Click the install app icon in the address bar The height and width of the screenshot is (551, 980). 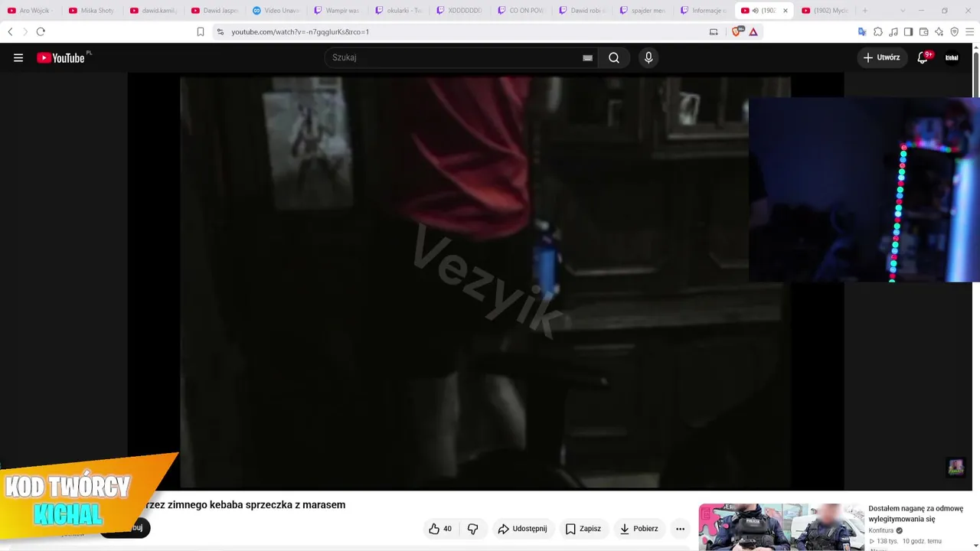[714, 31]
